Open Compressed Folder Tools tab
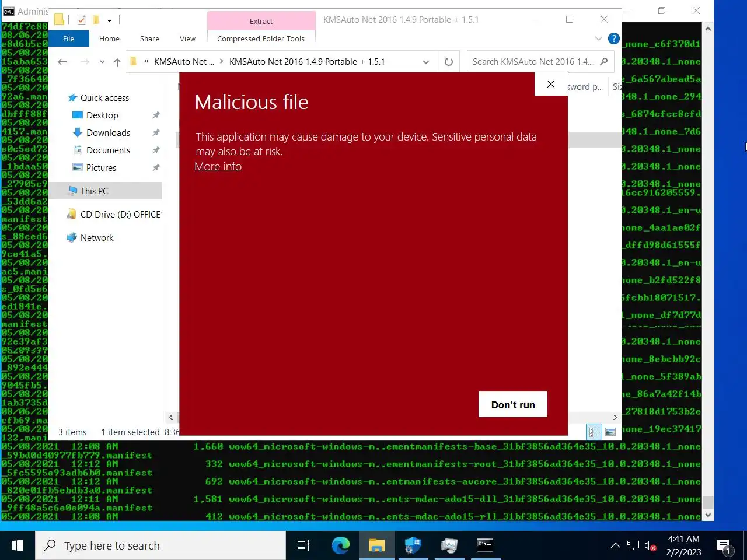The height and width of the screenshot is (560, 747). coord(261,38)
